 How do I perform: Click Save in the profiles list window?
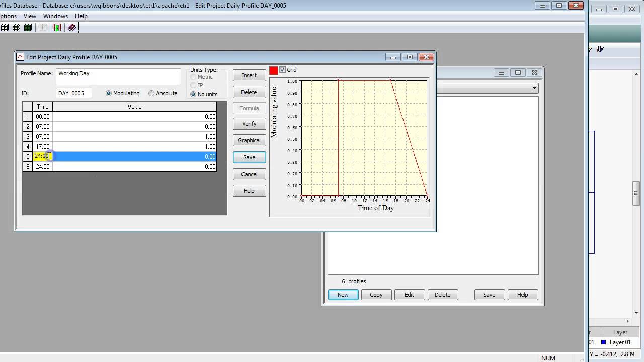pyautogui.click(x=489, y=295)
